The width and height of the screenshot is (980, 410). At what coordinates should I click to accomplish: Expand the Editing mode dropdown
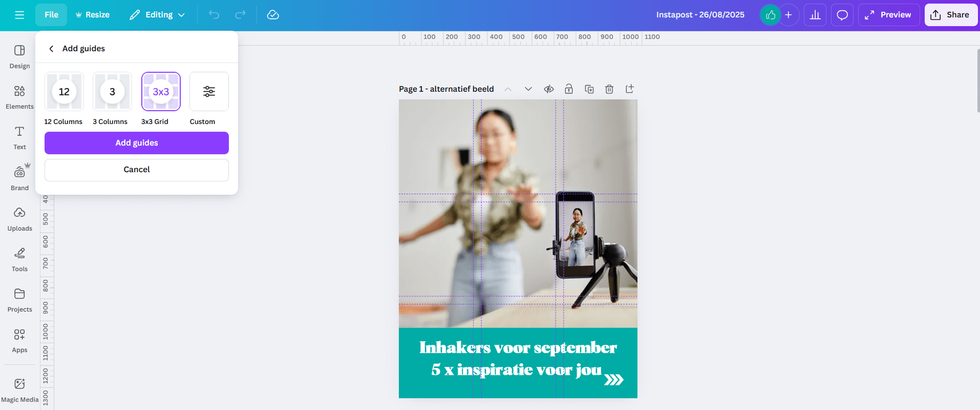pyautogui.click(x=157, y=15)
